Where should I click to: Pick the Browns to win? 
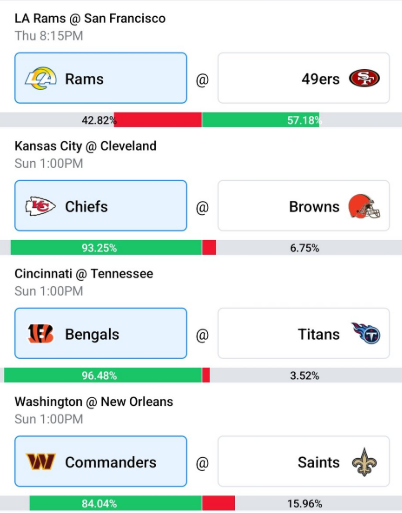(x=304, y=206)
